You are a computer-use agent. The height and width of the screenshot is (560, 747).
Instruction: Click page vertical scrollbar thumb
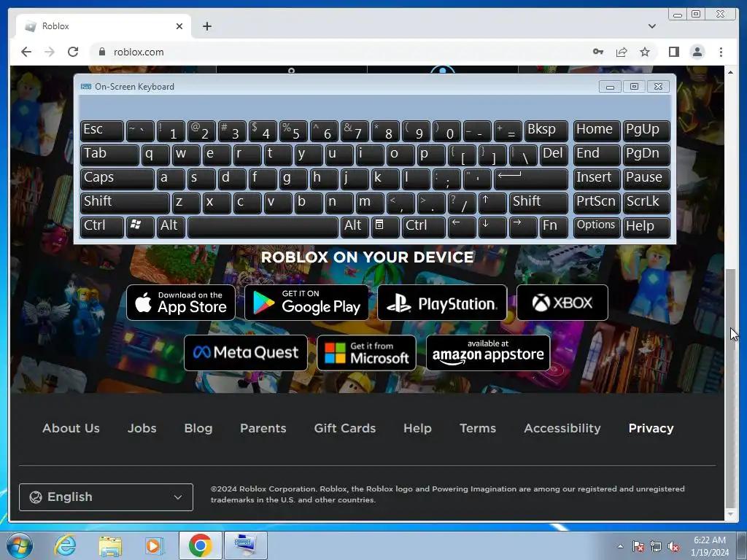[730, 388]
